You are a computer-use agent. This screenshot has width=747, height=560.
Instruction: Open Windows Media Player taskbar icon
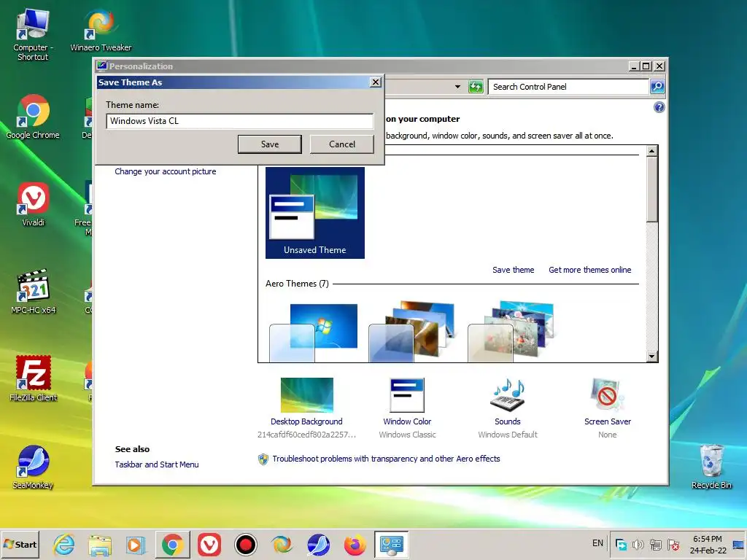(x=135, y=545)
